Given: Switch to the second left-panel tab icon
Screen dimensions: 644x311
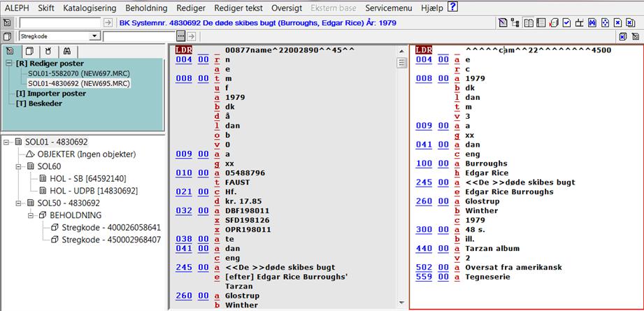Looking at the screenshot, I should point(29,51).
